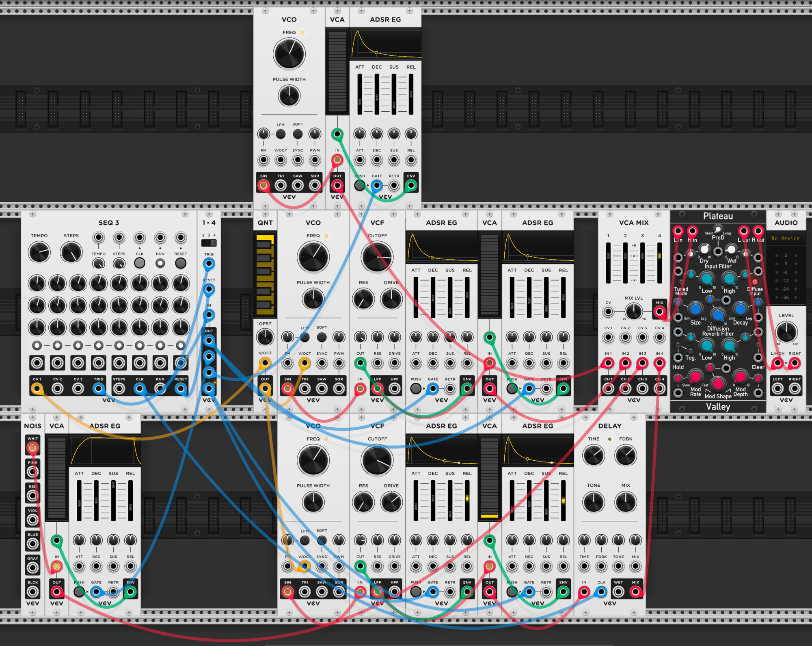Toggle the Plateau Tog. button
The height and width of the screenshot is (646, 812).
(690, 351)
